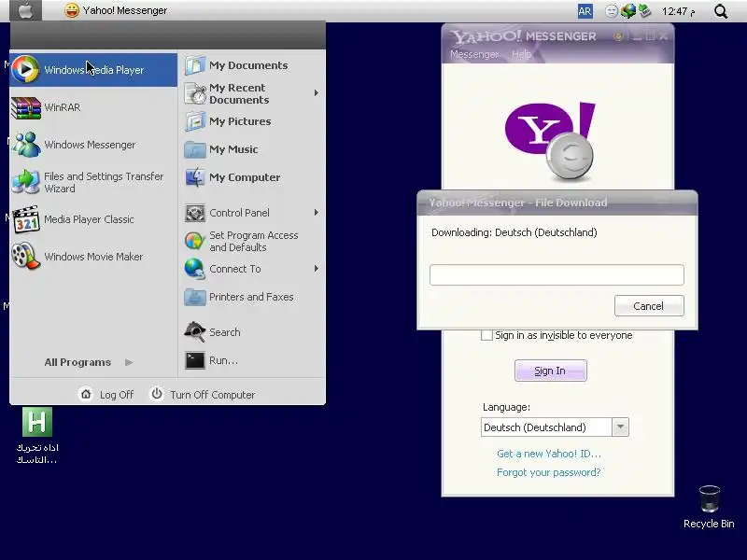This screenshot has width=747, height=560.
Task: Open Windows Messenger icon
Action: pos(26,145)
